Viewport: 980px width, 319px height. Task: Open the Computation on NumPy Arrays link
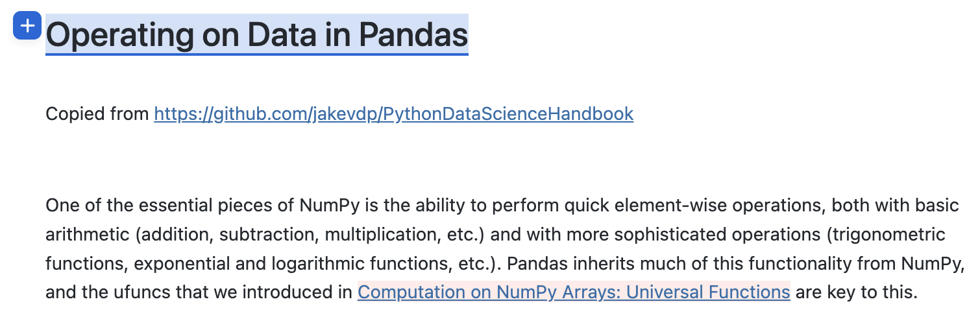[573, 292]
